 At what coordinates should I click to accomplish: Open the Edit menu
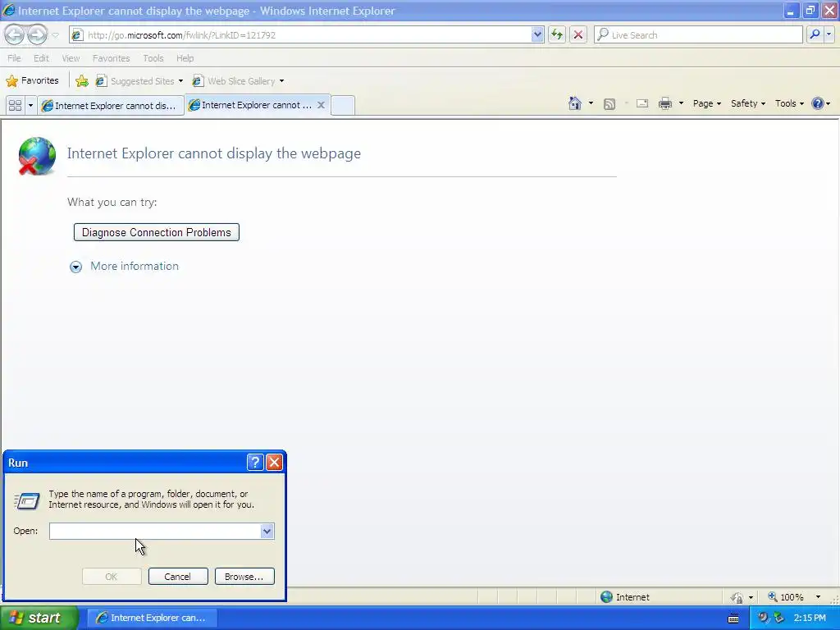tap(41, 58)
